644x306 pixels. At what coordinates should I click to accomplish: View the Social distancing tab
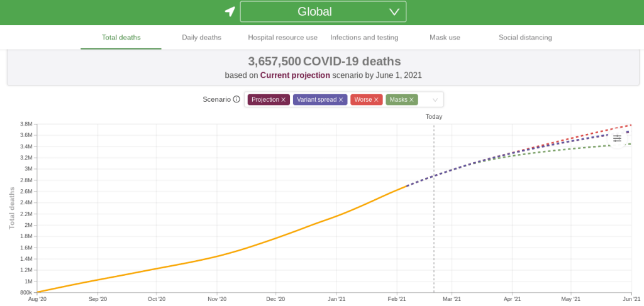click(x=525, y=38)
